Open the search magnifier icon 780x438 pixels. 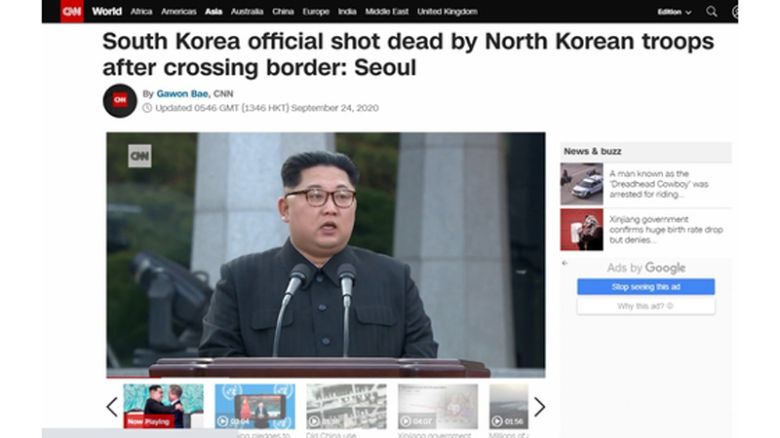(711, 11)
